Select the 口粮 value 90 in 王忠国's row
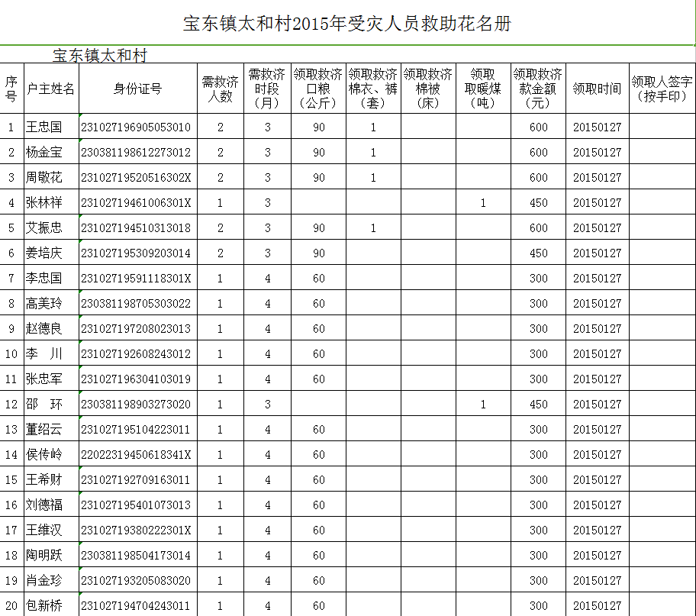Viewport: 696px width, 616px height. (x=319, y=127)
